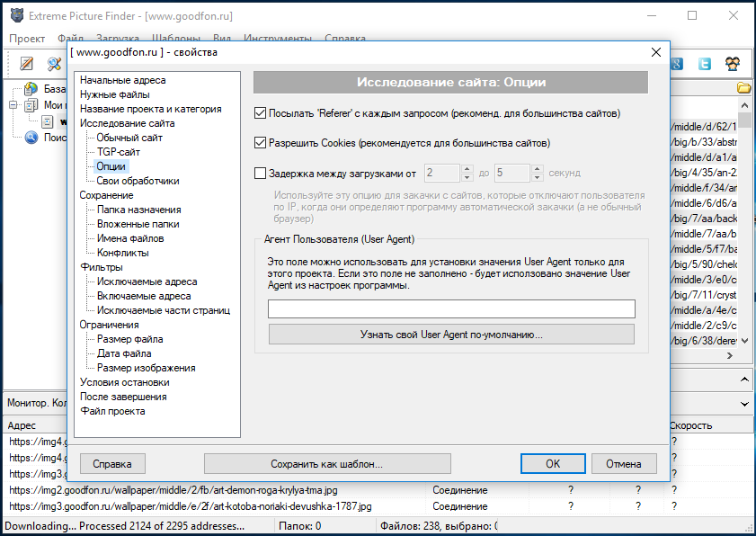
Task: Click the project page icon under Мои
Action: [48, 121]
